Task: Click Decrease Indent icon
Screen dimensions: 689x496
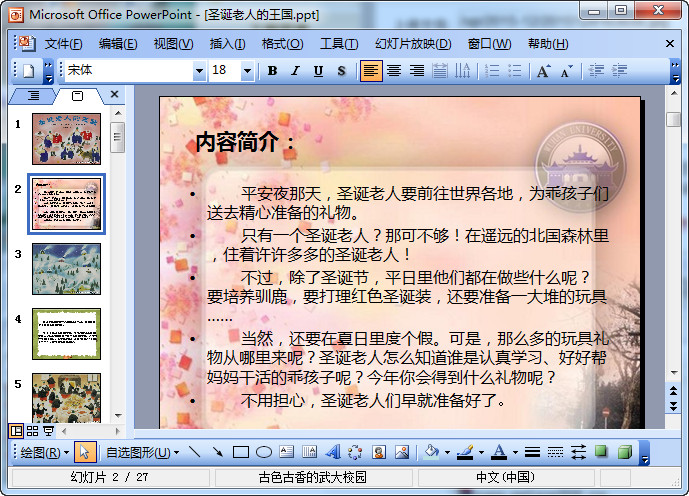Action: tap(596, 71)
